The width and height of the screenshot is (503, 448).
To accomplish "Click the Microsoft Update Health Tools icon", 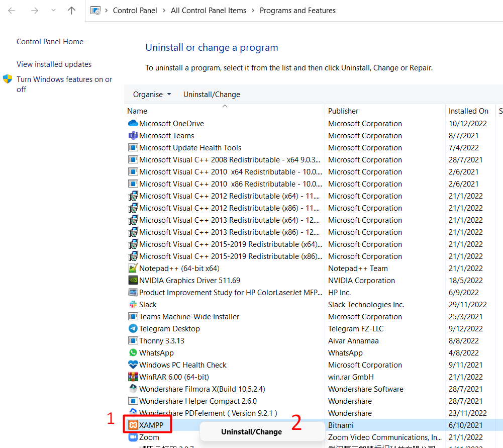I will [x=133, y=148].
